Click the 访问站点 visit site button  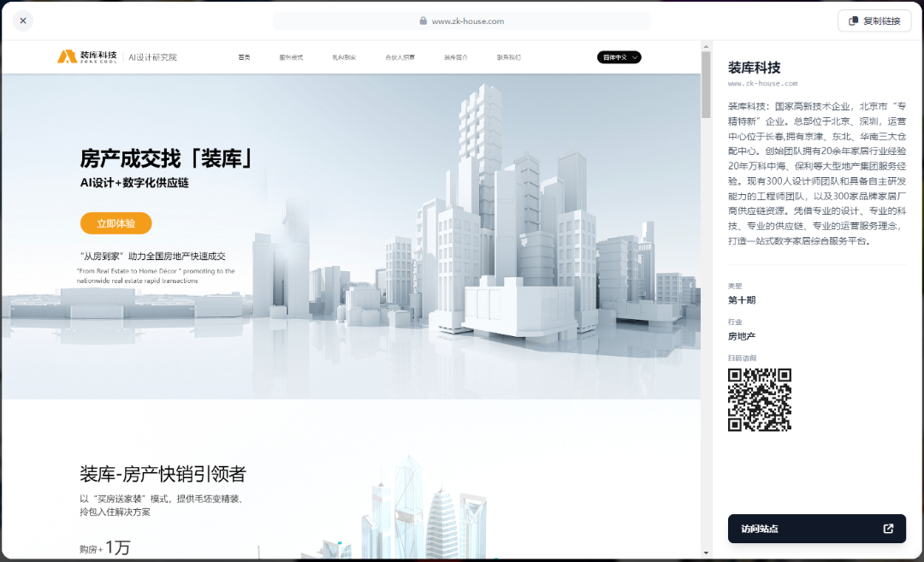point(817,529)
